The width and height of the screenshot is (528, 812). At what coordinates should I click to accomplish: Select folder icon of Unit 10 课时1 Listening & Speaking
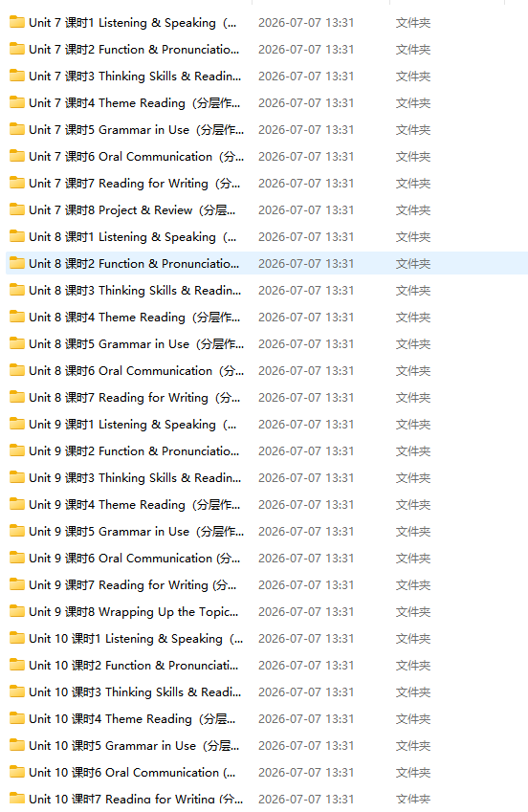[x=17, y=638]
